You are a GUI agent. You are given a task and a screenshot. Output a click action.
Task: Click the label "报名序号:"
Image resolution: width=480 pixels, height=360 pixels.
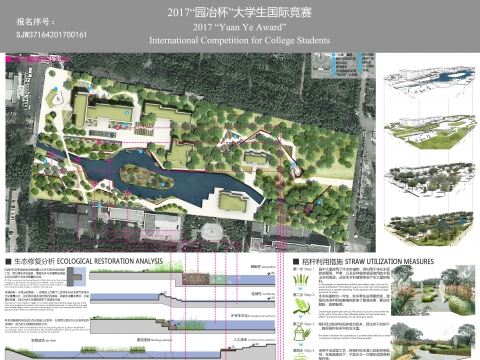click(35, 22)
